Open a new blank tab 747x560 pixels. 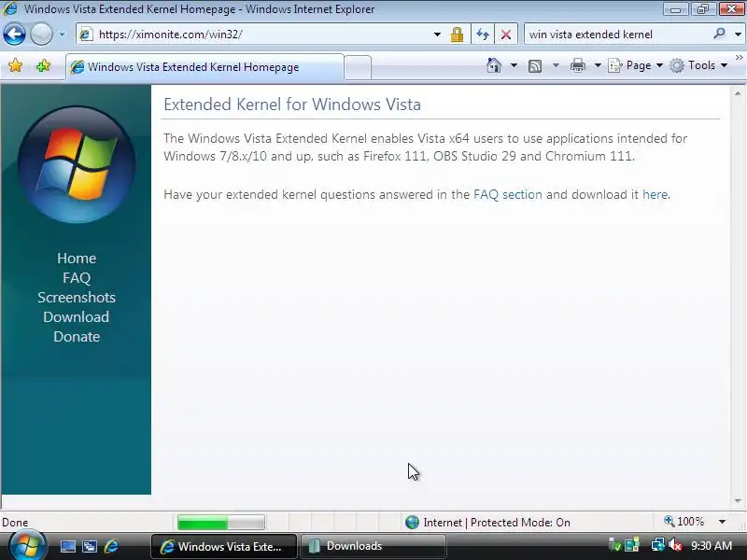[358, 67]
